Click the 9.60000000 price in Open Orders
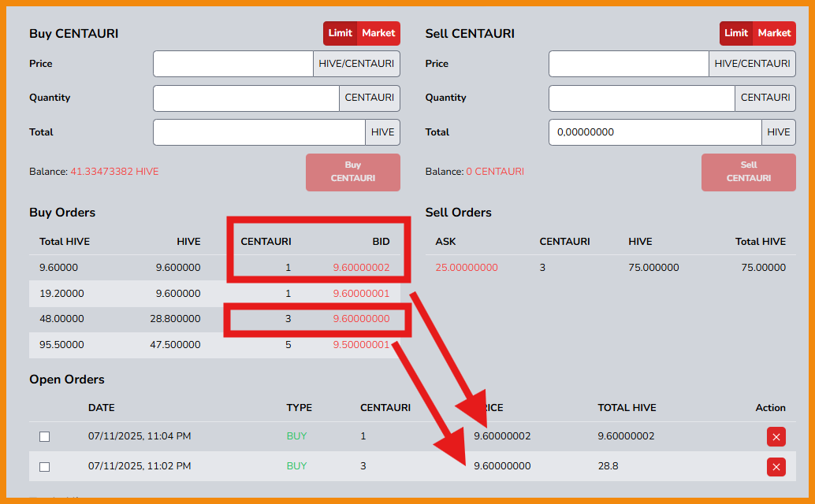This screenshot has width=815, height=504. tap(502, 466)
